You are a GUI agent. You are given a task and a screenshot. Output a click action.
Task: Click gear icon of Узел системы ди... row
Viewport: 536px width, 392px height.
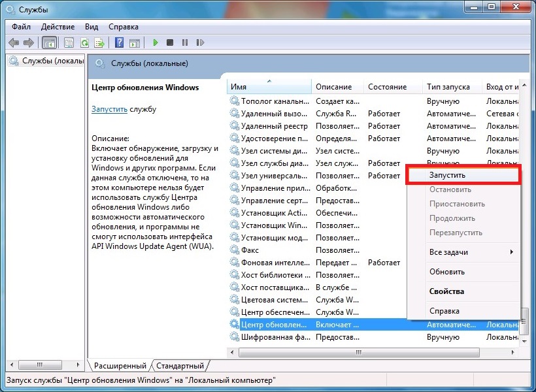coord(235,151)
